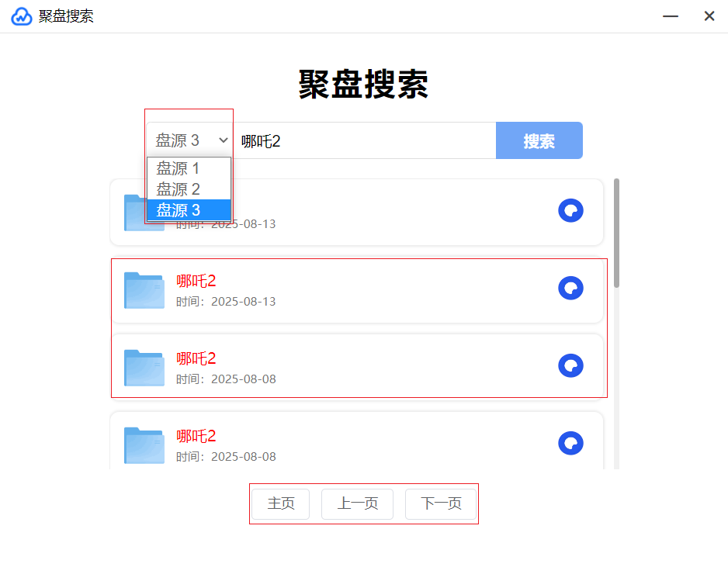Click the blue 搜索 button
Viewport: 728px width, 581px height.
coord(539,140)
